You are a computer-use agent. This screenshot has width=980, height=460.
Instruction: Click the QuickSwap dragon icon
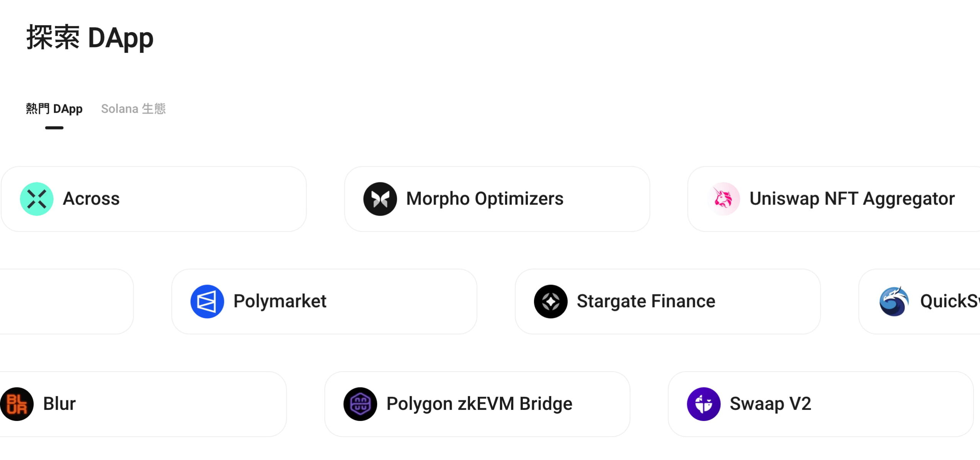click(x=894, y=301)
